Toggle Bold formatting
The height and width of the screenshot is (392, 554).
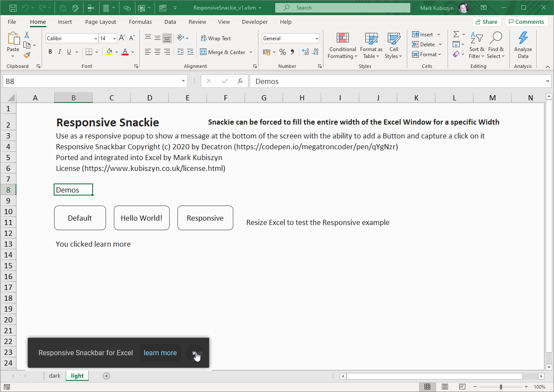(x=50, y=52)
